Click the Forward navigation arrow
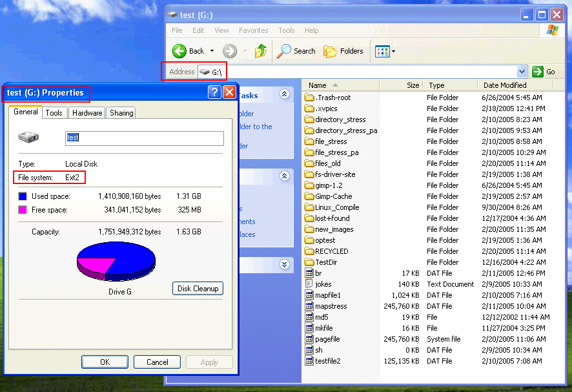Screen dimensions: 572x392 coord(230,50)
